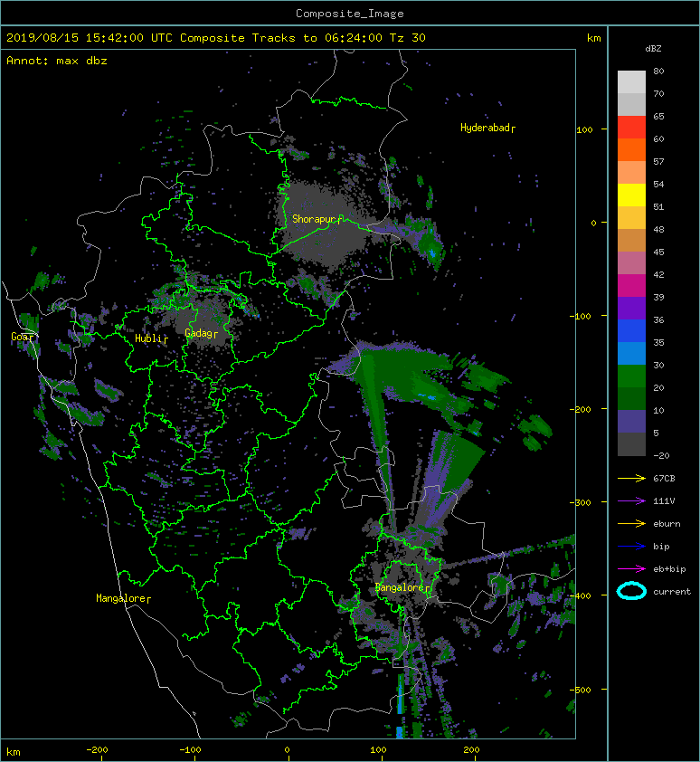Click the -200 x-axis tick label
The height and width of the screenshot is (762, 700).
tap(97, 750)
